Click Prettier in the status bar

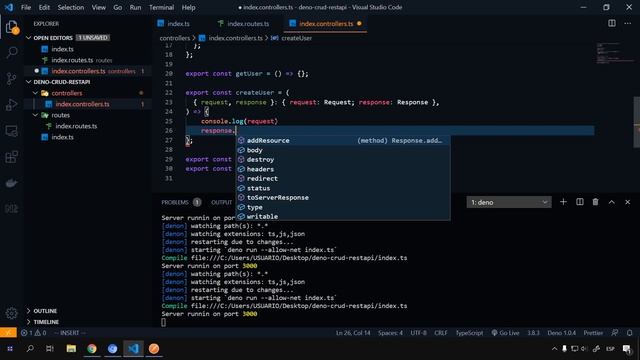point(593,333)
